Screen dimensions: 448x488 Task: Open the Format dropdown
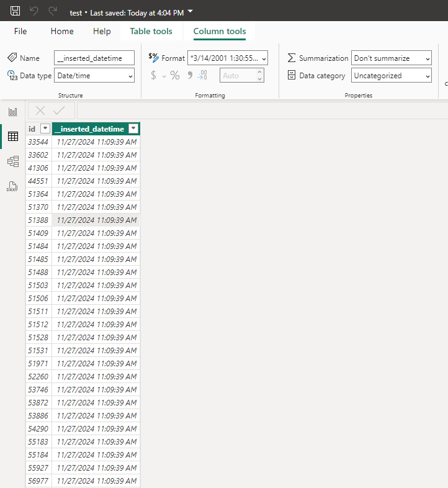[x=228, y=58]
